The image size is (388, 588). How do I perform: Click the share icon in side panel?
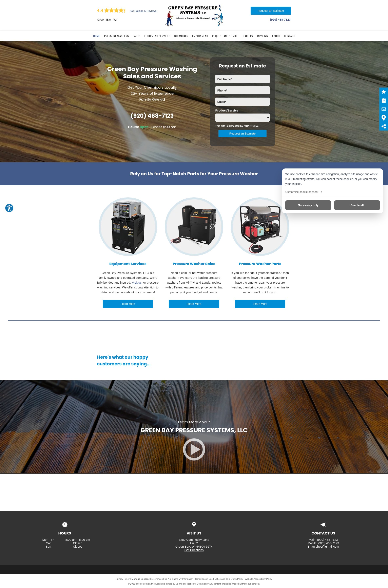click(384, 126)
